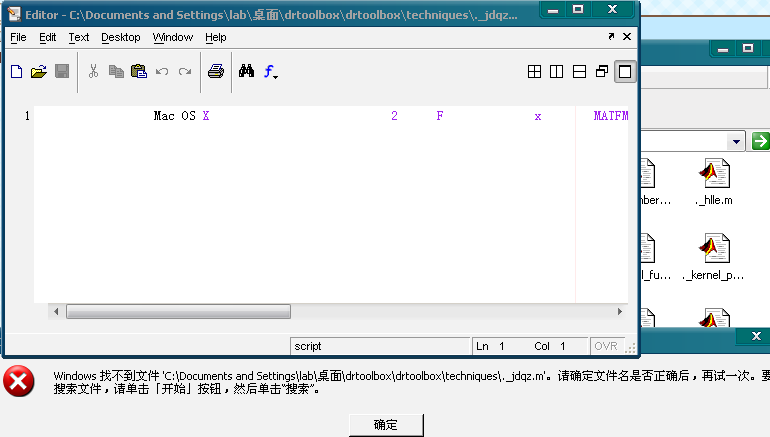Print the document with the printer icon
770x437 pixels.
point(216,72)
